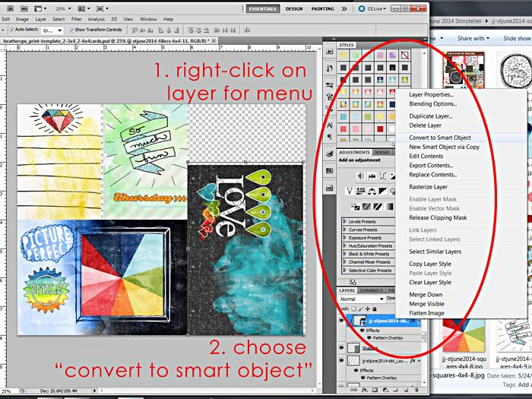Expand Levels Presets list
The height and width of the screenshot is (399, 532).
[x=345, y=221]
